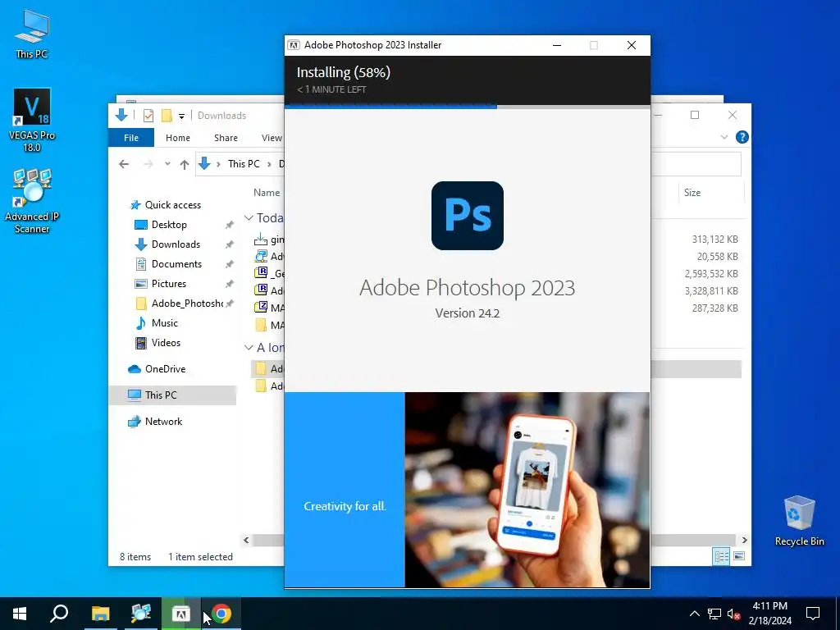Open the network status tray icon
Image resolution: width=840 pixels, height=630 pixels.
[714, 614]
